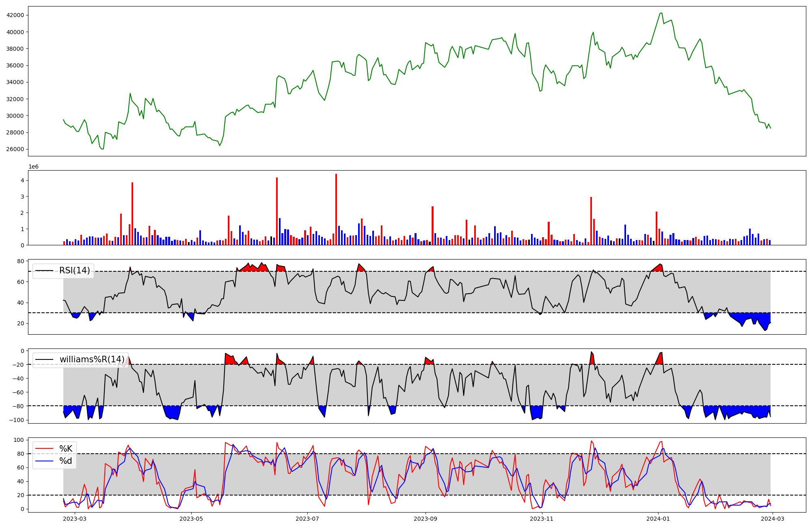Screen dimensions: 812x528
Task: Click the williams%R(14) legend label
Action: coord(92,359)
